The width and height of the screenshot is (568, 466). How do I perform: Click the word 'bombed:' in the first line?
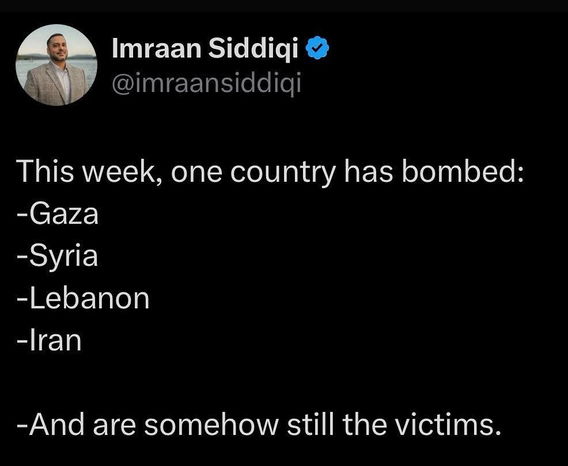463,170
